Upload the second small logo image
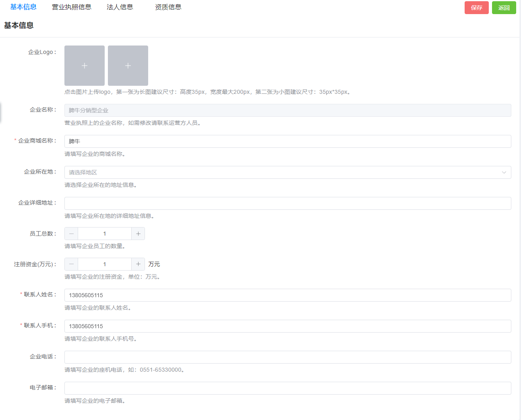 pyautogui.click(x=128, y=66)
